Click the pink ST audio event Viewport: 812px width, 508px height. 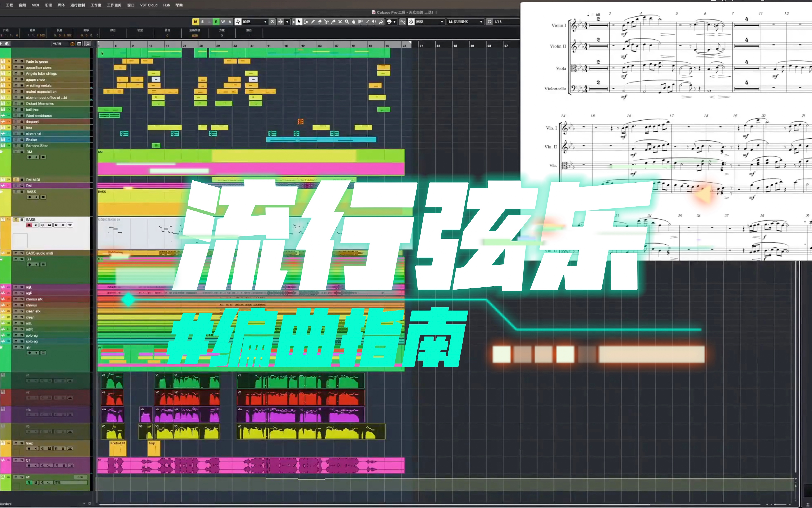[x=251, y=465]
